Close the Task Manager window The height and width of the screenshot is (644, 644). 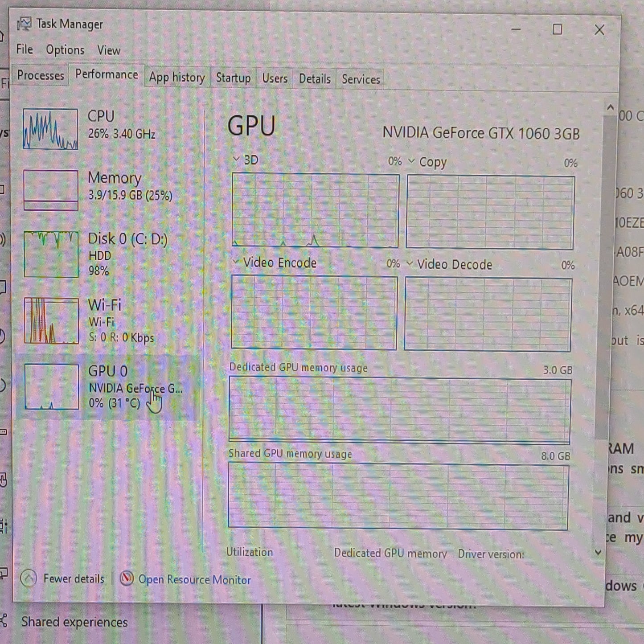(599, 30)
